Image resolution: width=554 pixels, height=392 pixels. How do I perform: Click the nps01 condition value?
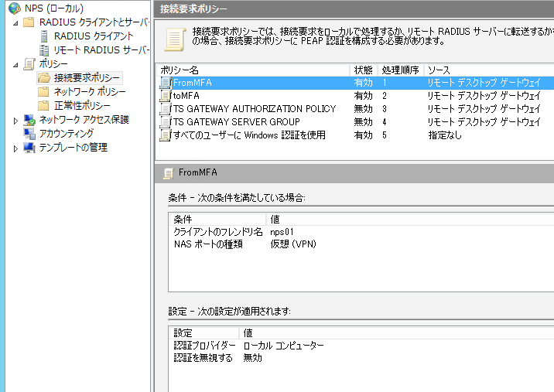tap(282, 232)
